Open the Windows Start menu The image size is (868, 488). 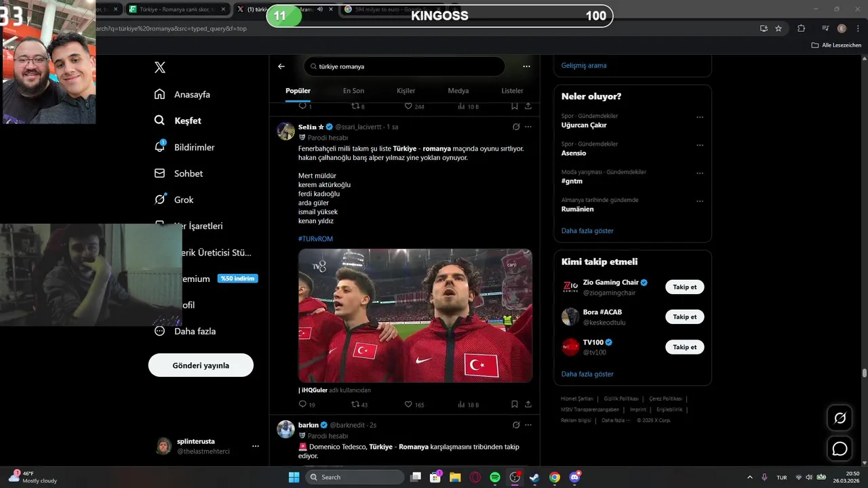(294, 477)
